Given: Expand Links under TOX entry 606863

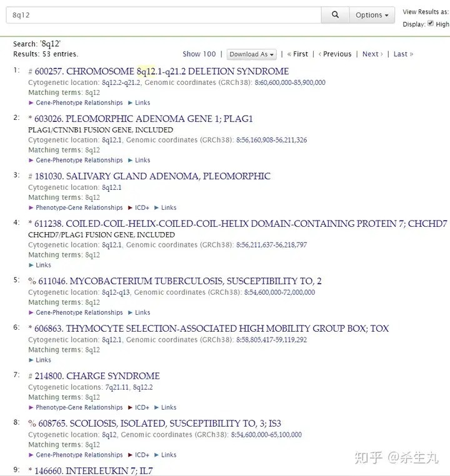Looking at the screenshot, I should click(x=40, y=360).
